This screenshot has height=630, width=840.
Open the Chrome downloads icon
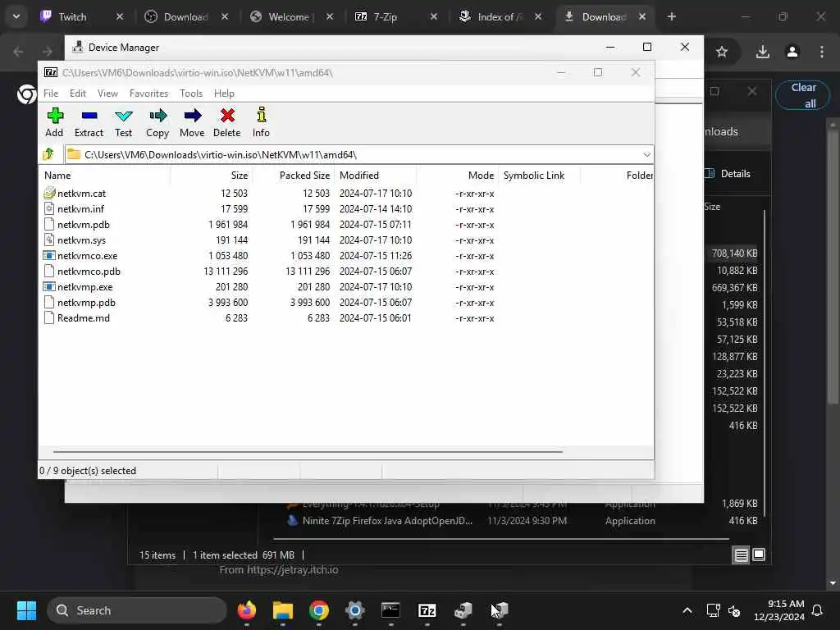click(762, 52)
